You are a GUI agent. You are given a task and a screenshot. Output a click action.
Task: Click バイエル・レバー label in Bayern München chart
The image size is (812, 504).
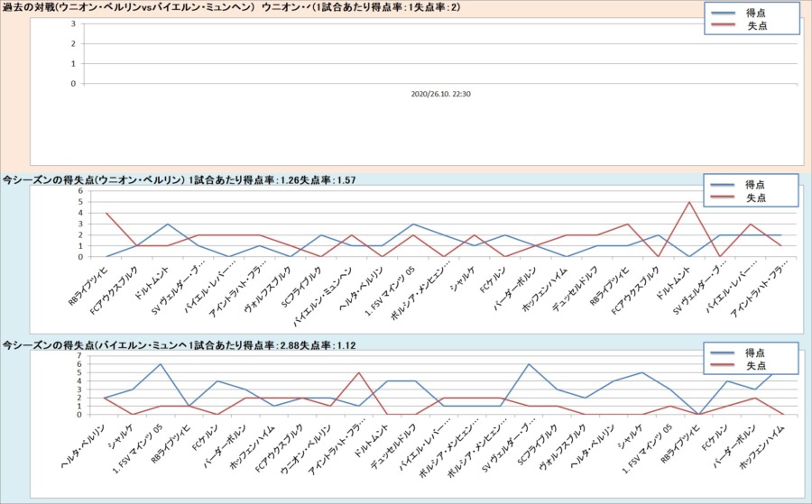(x=425, y=446)
